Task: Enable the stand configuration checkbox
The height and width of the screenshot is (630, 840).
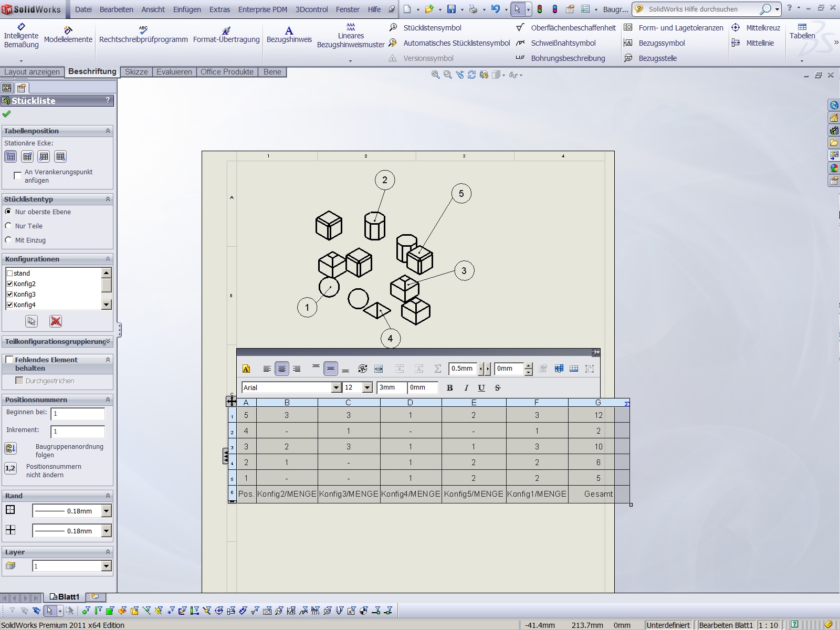Action: point(9,274)
